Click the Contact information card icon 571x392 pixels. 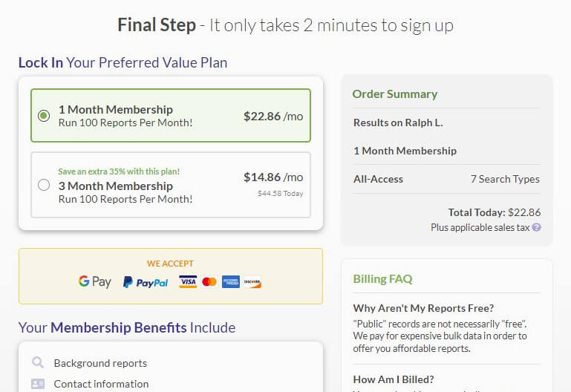38,384
